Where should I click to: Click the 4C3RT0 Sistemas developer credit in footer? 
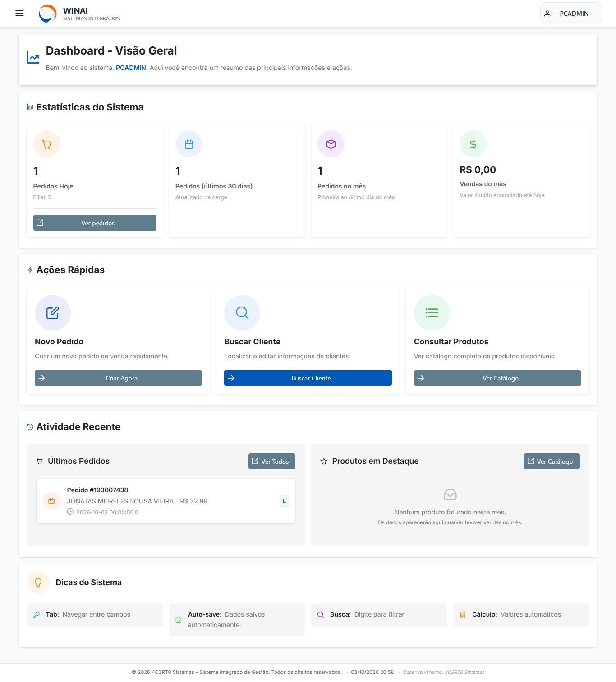pos(464,672)
